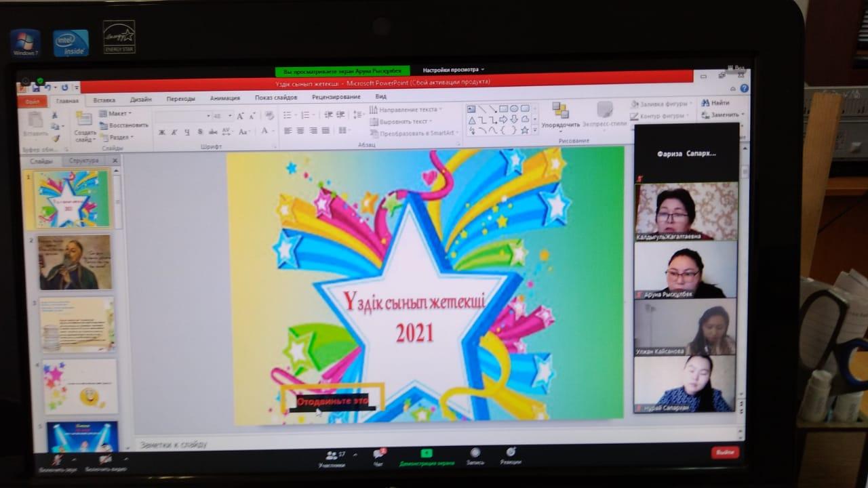This screenshot has width=868, height=488.
Task: Click the Clear formatting icon
Action: click(x=269, y=115)
